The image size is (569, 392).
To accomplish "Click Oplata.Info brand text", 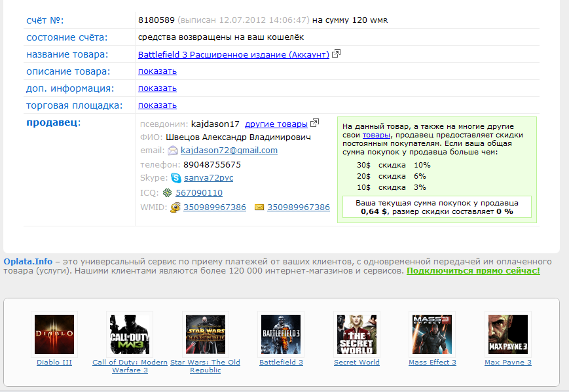I will pos(28,261).
